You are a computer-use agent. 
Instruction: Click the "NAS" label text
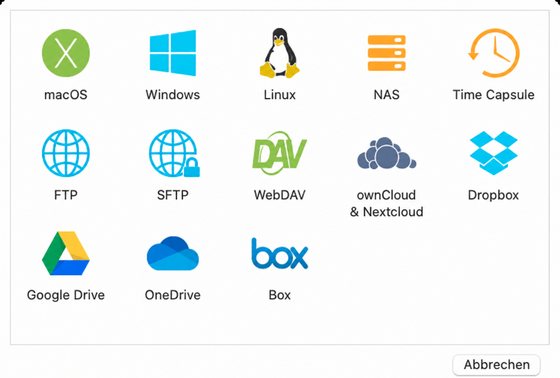(x=386, y=95)
